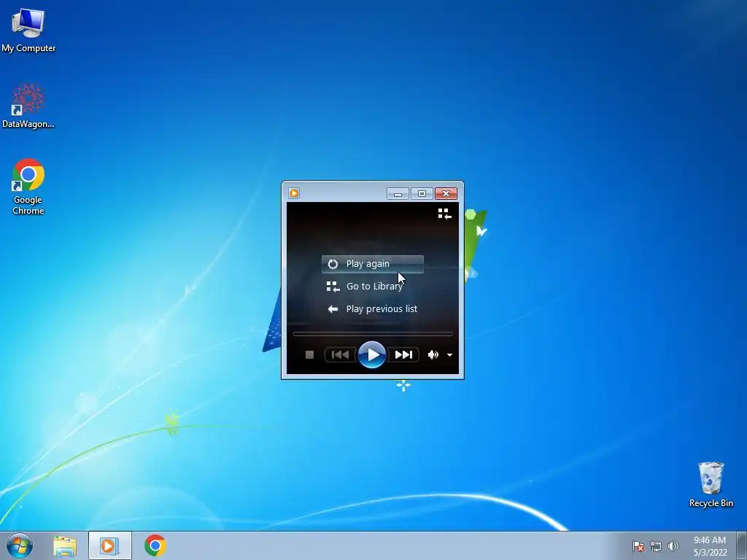The image size is (747, 560).
Task: Mute the player's speaker icon
Action: [x=433, y=355]
